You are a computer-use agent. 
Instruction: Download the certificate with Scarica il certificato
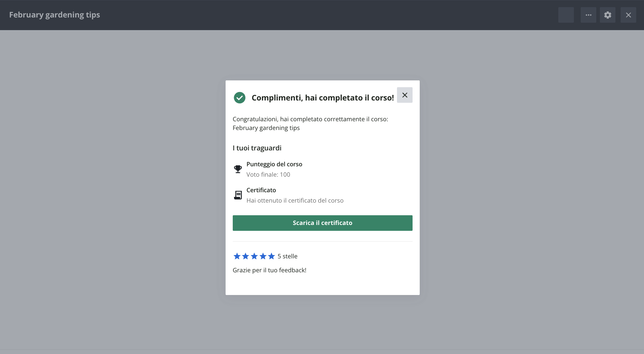pyautogui.click(x=322, y=223)
